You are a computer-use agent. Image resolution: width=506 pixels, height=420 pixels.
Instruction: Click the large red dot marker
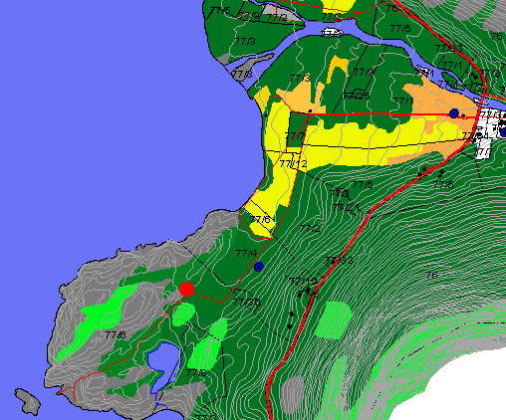[x=186, y=289]
